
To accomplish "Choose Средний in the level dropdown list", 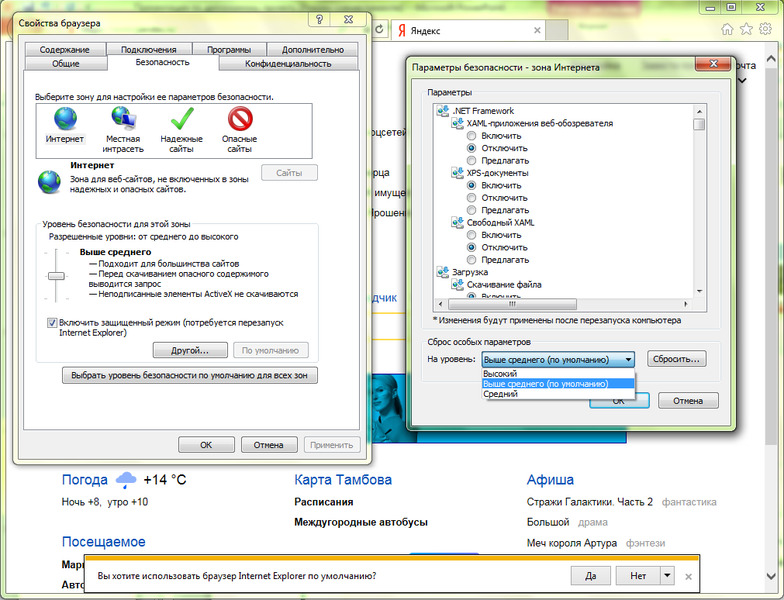I will (x=558, y=394).
